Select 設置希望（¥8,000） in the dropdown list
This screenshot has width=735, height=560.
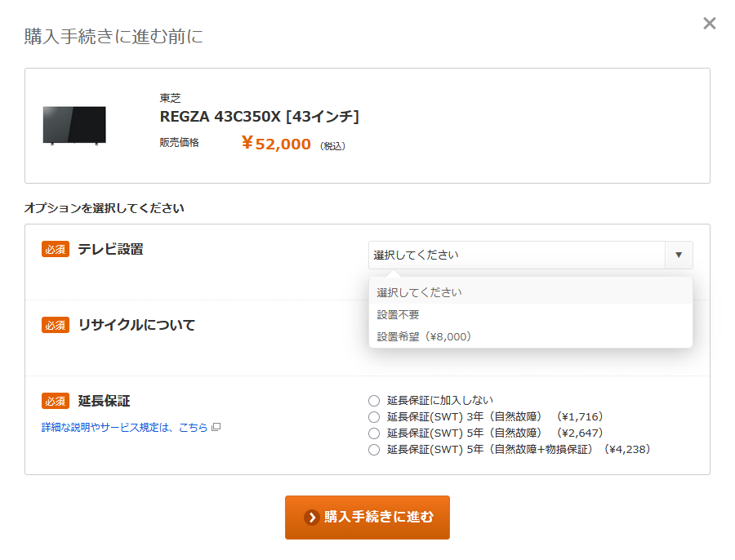pyautogui.click(x=424, y=336)
